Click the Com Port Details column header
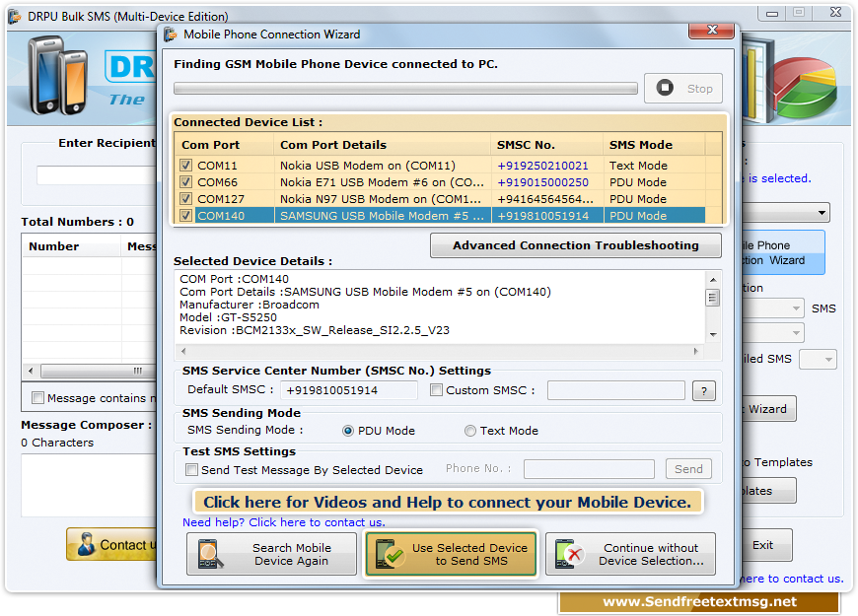 [382, 145]
